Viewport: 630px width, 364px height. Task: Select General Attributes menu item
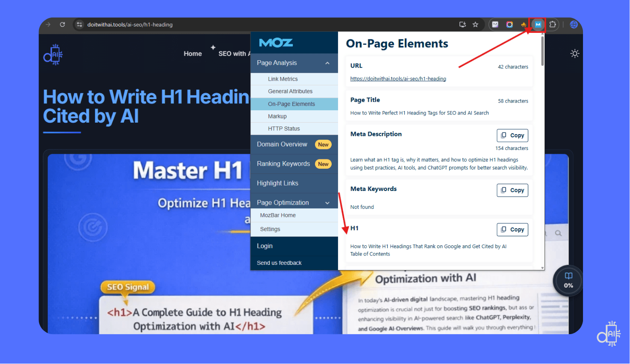pyautogui.click(x=290, y=91)
